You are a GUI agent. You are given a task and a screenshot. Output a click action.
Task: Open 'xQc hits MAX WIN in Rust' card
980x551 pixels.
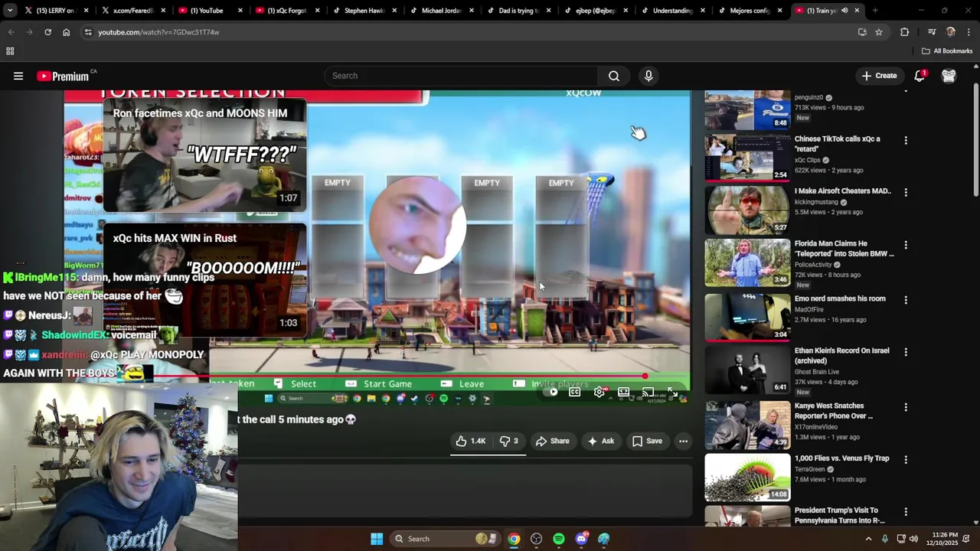click(204, 281)
